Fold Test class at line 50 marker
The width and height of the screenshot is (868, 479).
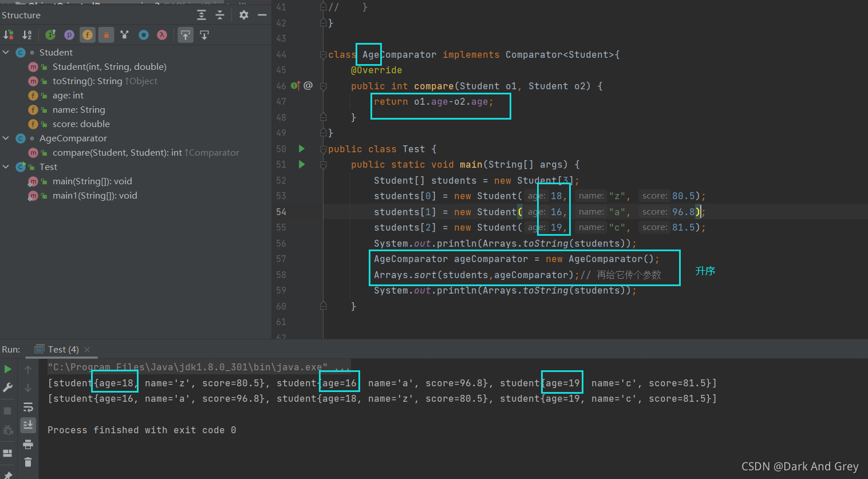pyautogui.click(x=323, y=149)
